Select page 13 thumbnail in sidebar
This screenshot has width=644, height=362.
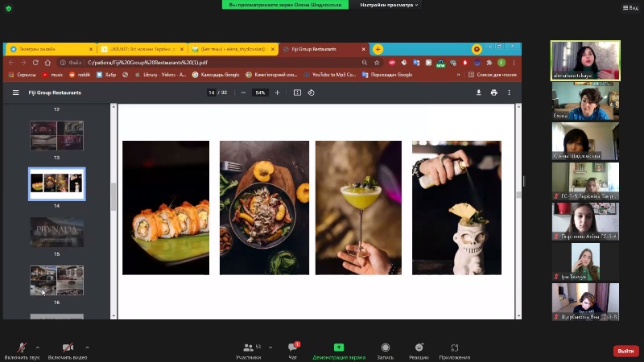click(56, 135)
